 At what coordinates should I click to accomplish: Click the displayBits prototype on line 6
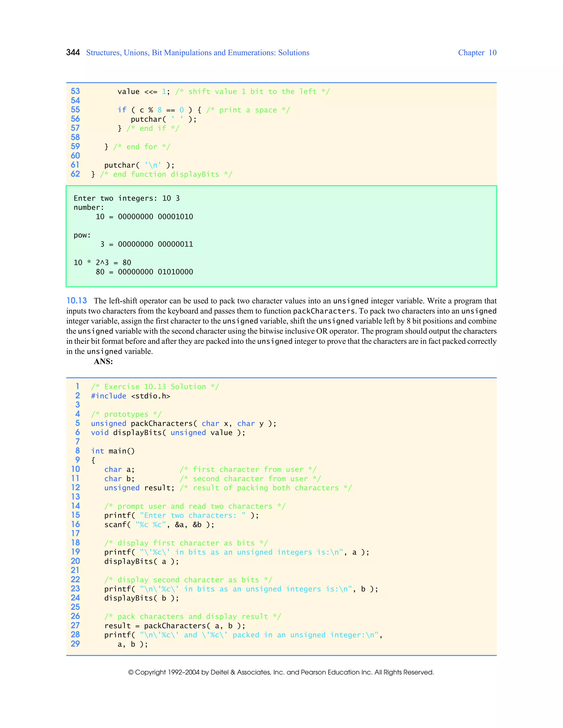point(168,433)
